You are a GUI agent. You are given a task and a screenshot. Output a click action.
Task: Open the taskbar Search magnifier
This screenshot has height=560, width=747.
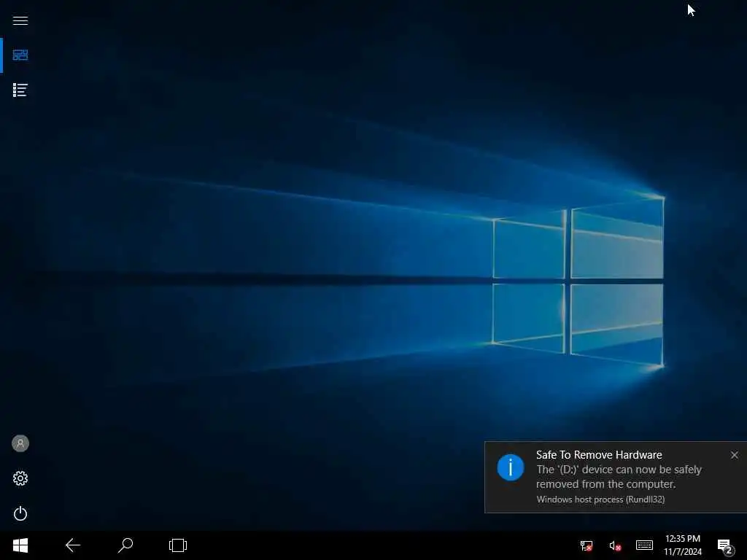pyautogui.click(x=125, y=545)
